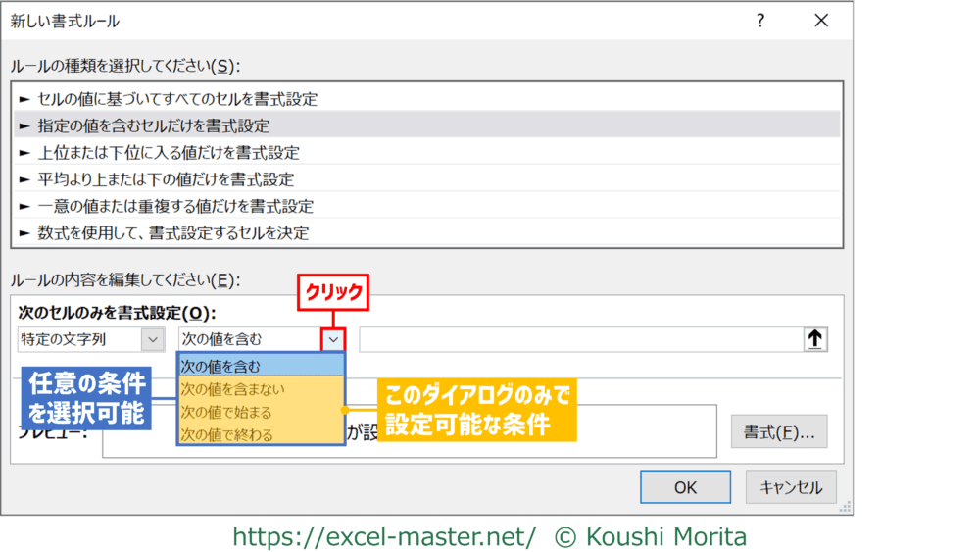
Task: Click the キャンセル button
Action: (x=791, y=487)
